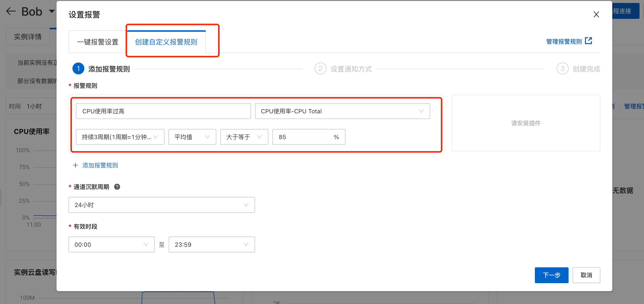Expand the 24小时 silence period dropdown
Viewport: 644px width, 304px height.
(x=161, y=205)
